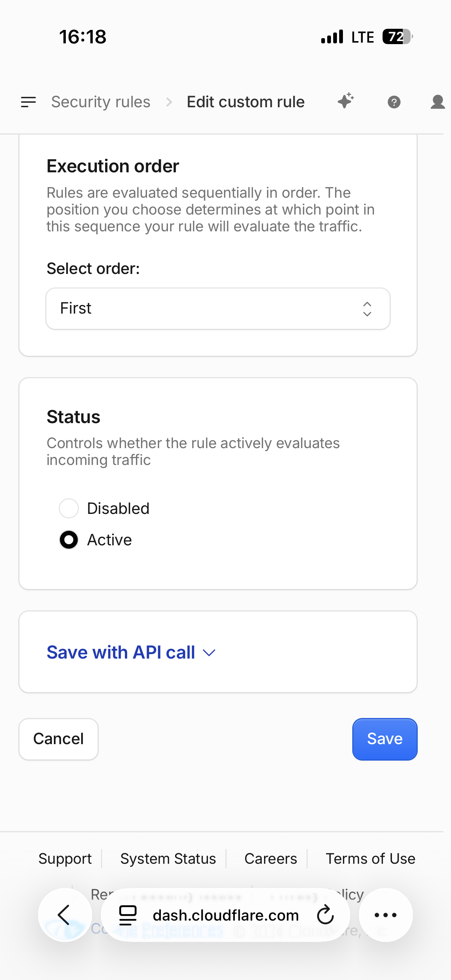Select the Disabled status radio button

[x=69, y=508]
